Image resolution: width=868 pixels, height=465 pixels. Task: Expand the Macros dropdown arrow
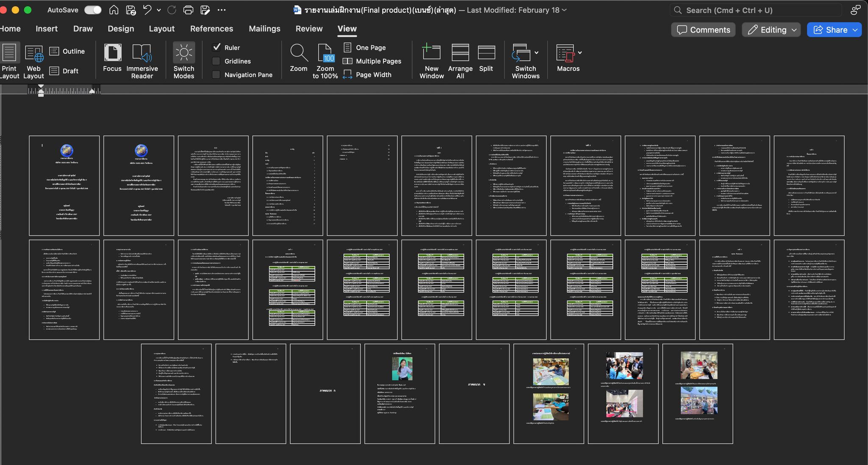(x=580, y=53)
